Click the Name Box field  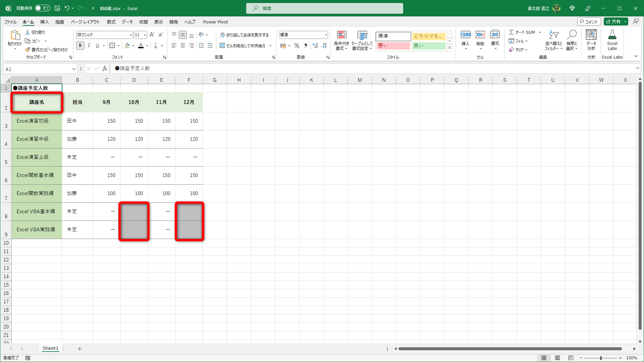37,69
